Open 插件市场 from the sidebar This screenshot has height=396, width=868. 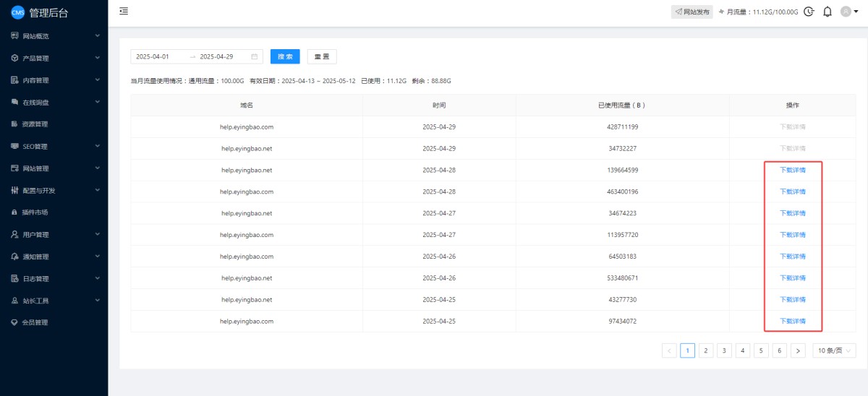pyautogui.click(x=35, y=212)
